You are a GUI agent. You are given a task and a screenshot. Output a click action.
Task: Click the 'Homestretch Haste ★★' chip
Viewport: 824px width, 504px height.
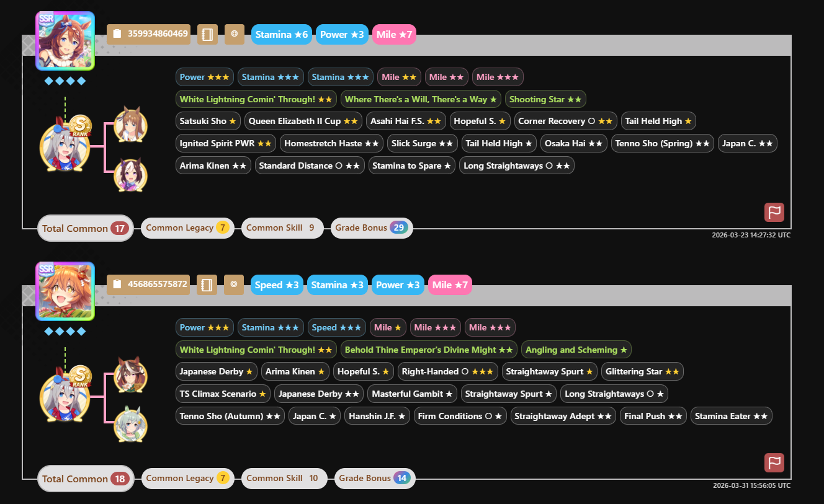tap(331, 144)
